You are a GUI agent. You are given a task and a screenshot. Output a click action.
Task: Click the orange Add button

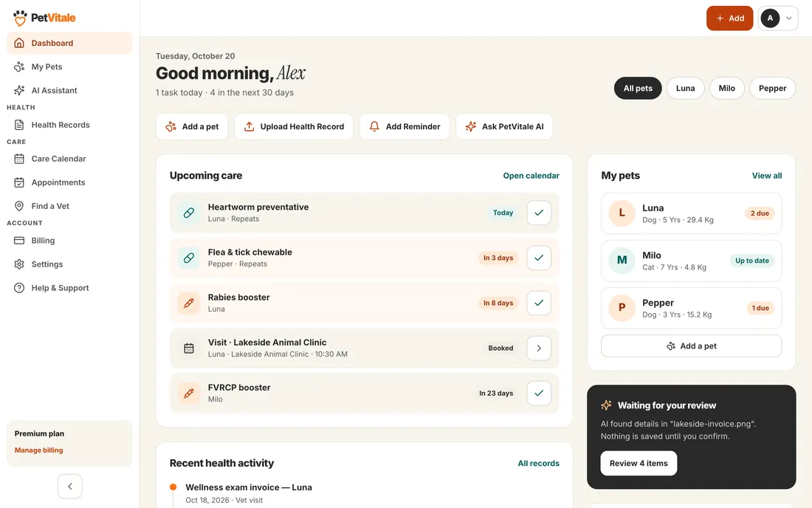[x=729, y=18]
